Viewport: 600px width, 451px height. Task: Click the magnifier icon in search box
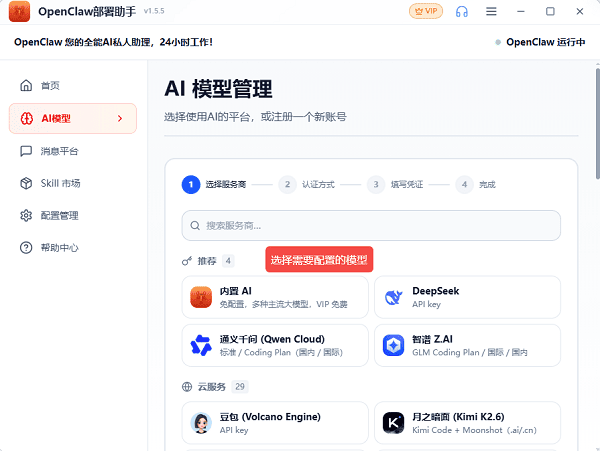195,226
